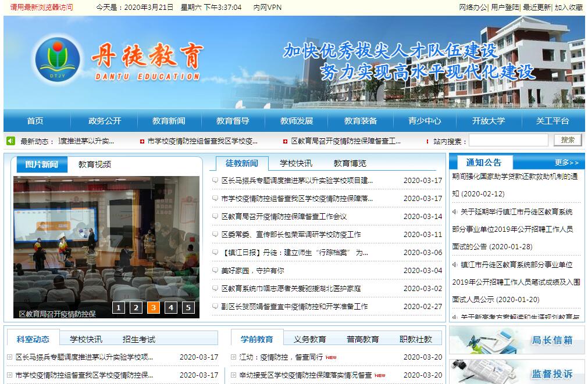588x384 pixels.
Task: Switch to the 教育视频 tab
Action: click(x=95, y=164)
